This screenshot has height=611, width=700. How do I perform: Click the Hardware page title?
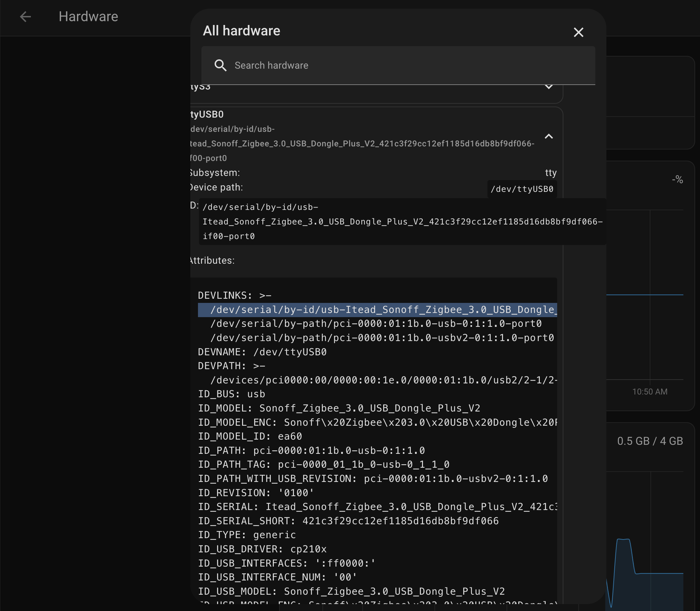pyautogui.click(x=88, y=16)
